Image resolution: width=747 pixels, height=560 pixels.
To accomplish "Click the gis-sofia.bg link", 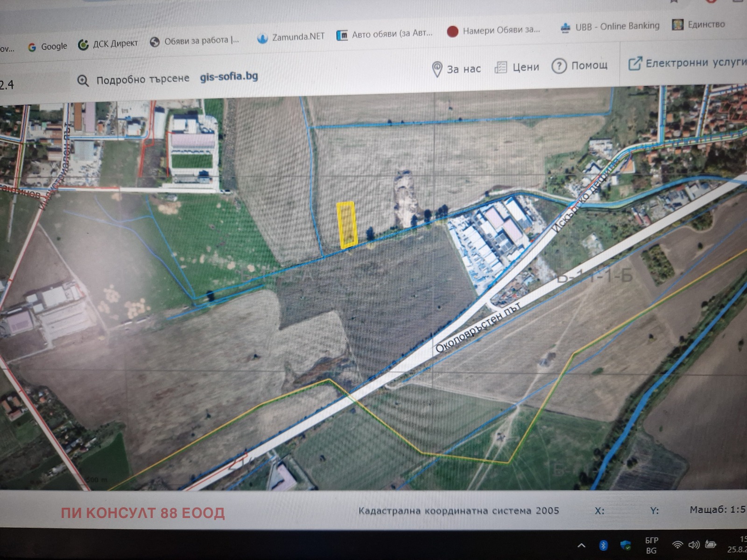I will click(x=229, y=77).
